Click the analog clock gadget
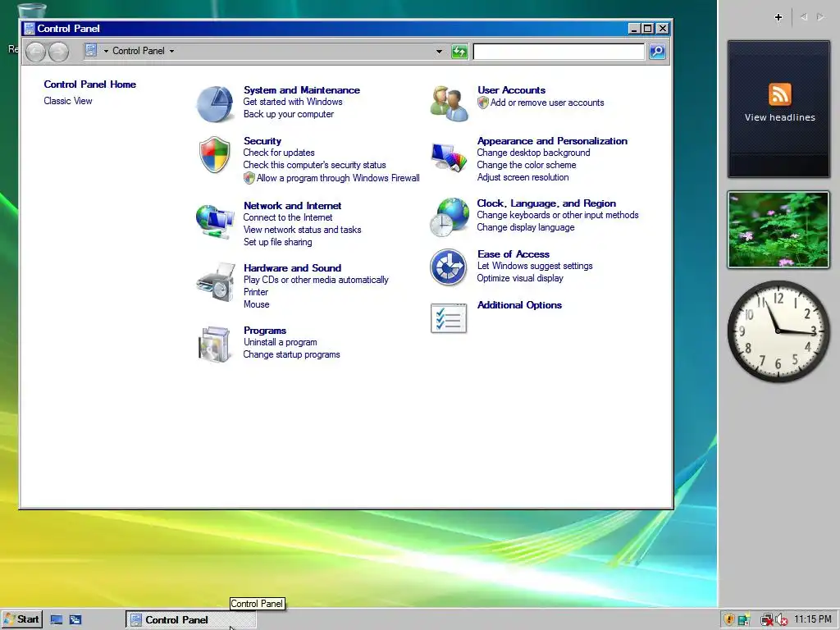This screenshot has width=840, height=630. click(778, 331)
